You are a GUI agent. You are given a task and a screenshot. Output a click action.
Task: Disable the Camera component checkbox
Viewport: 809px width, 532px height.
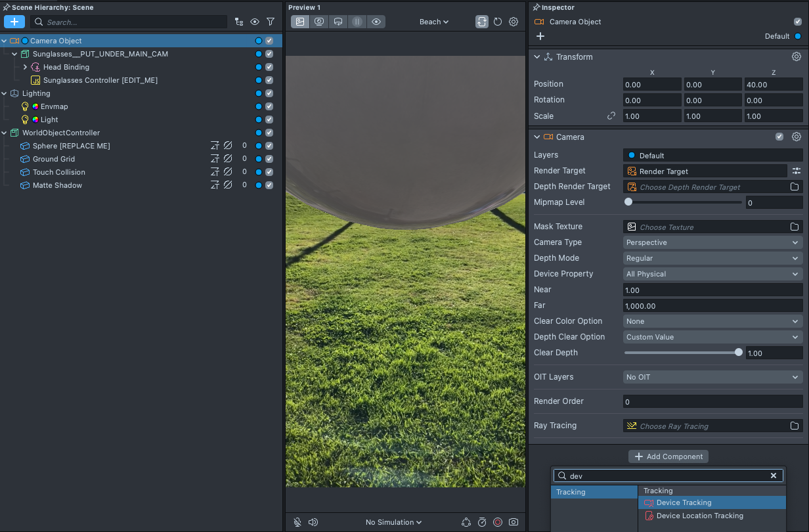tap(779, 137)
